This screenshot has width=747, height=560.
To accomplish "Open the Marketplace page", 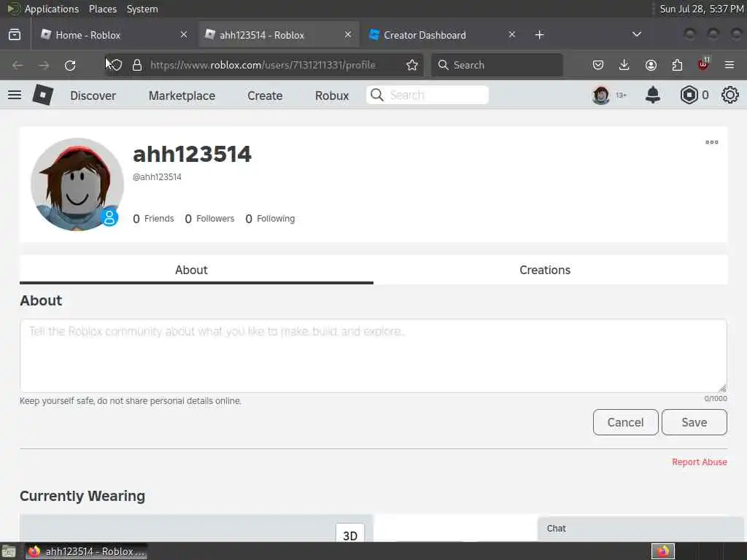I will pyautogui.click(x=182, y=96).
